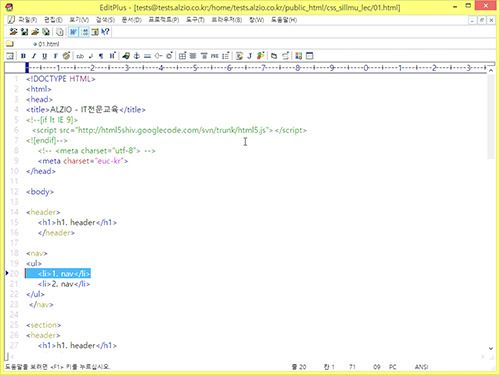Toggle the HTML toolbar leftmost panel icon
The width and height of the screenshot is (500, 375).
(x=10, y=56)
